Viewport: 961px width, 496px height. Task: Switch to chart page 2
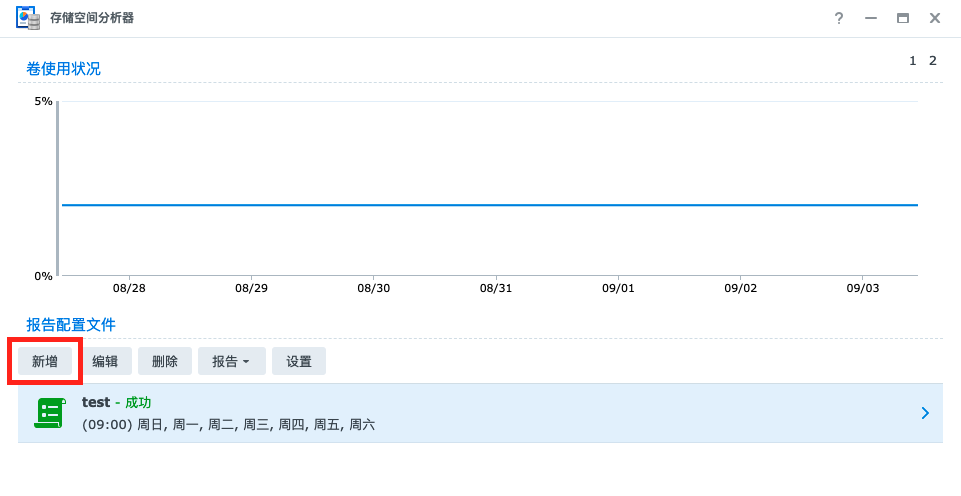[933, 61]
